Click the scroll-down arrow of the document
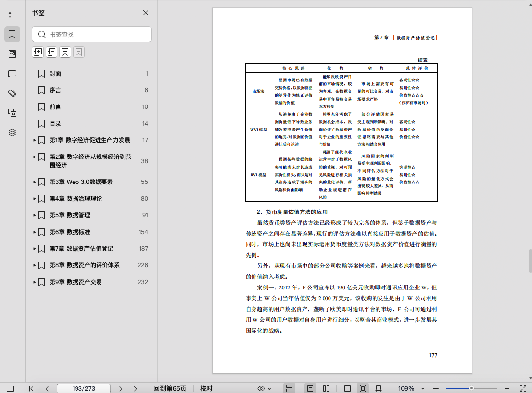 (530, 378)
